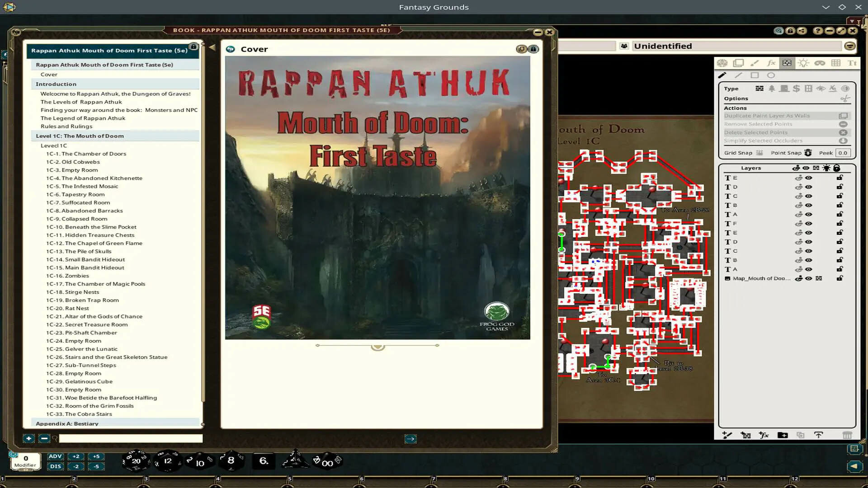
Task: Hide layer F using its eye toggle
Action: click(x=808, y=223)
